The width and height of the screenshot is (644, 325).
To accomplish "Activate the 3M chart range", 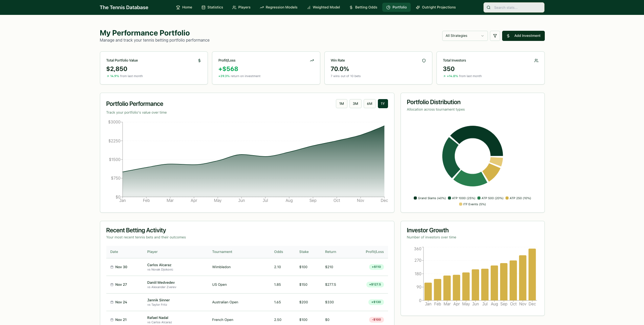I will (x=355, y=103).
